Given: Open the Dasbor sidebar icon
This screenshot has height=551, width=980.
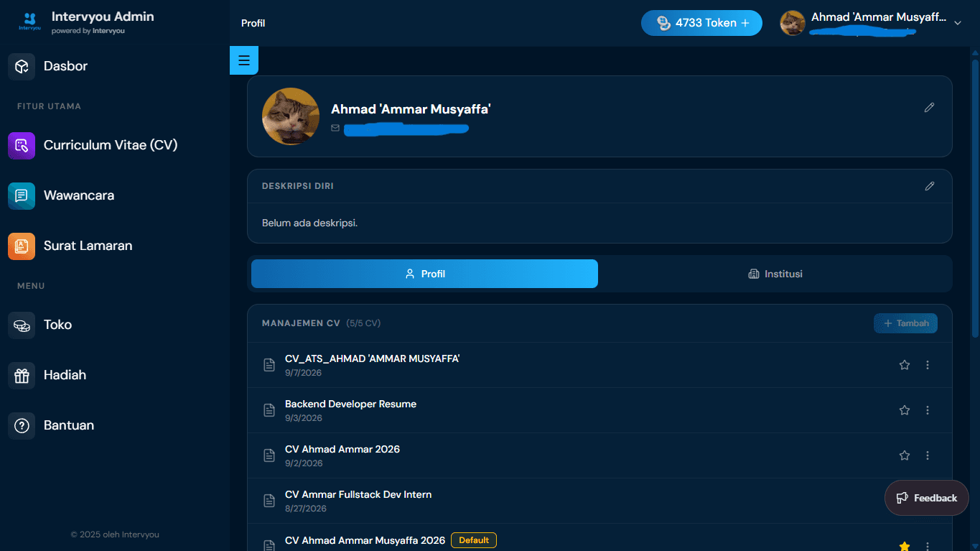Looking at the screenshot, I should [22, 66].
